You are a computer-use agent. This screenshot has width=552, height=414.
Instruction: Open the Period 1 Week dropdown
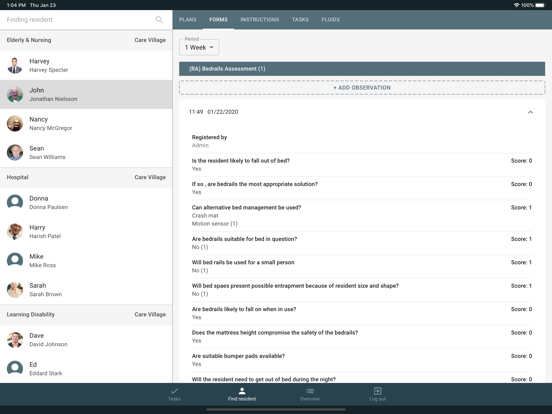tap(199, 47)
